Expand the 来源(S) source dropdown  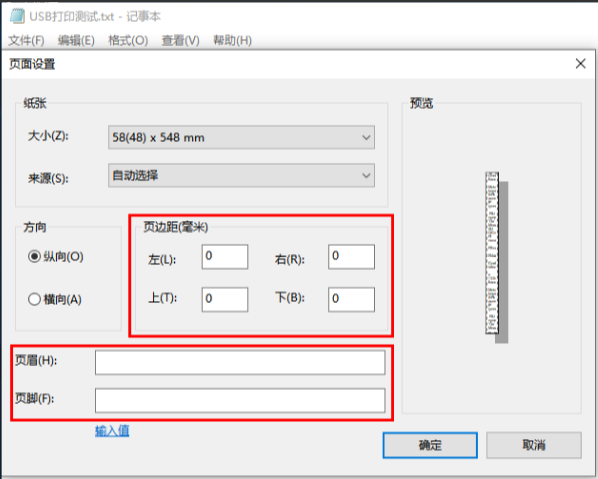[x=241, y=175]
